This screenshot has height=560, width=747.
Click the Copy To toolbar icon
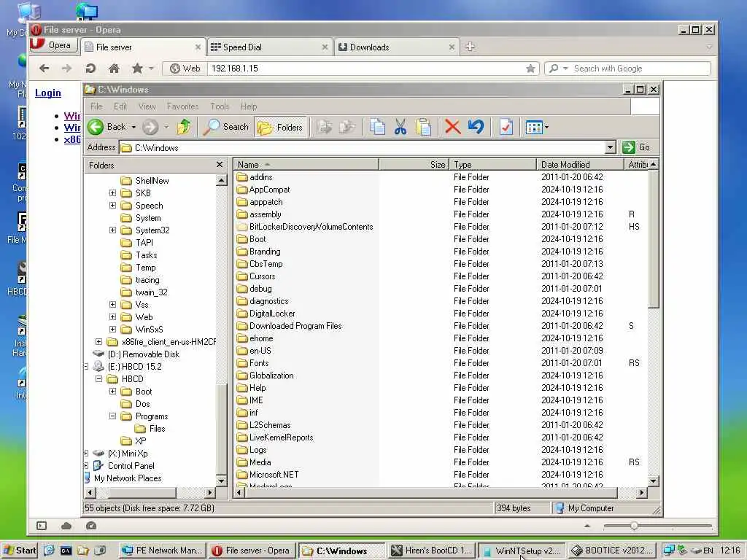tap(347, 127)
